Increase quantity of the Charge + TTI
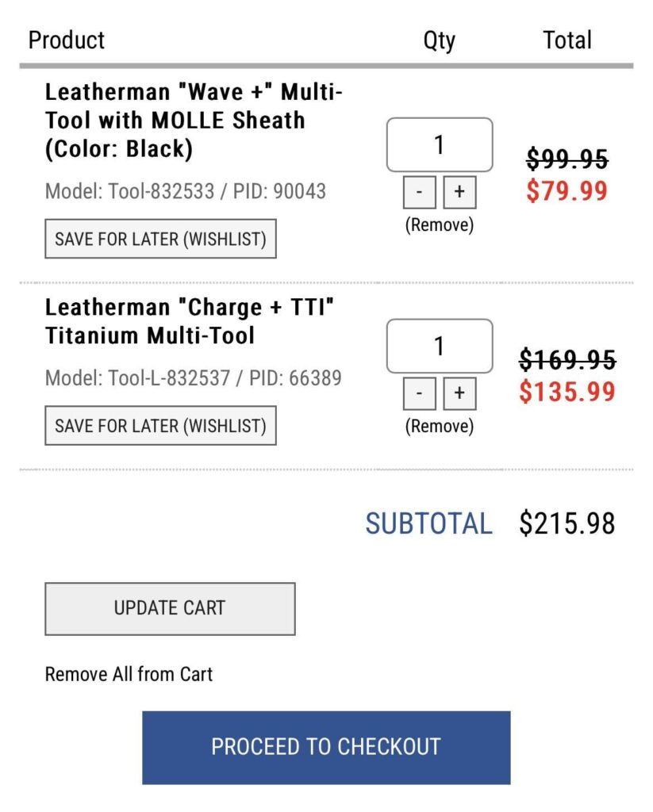653x812 pixels. (459, 393)
